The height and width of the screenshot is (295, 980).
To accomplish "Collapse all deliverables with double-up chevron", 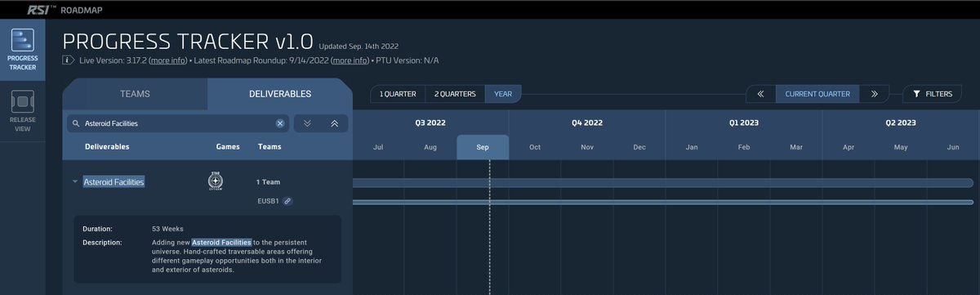I will click(334, 123).
